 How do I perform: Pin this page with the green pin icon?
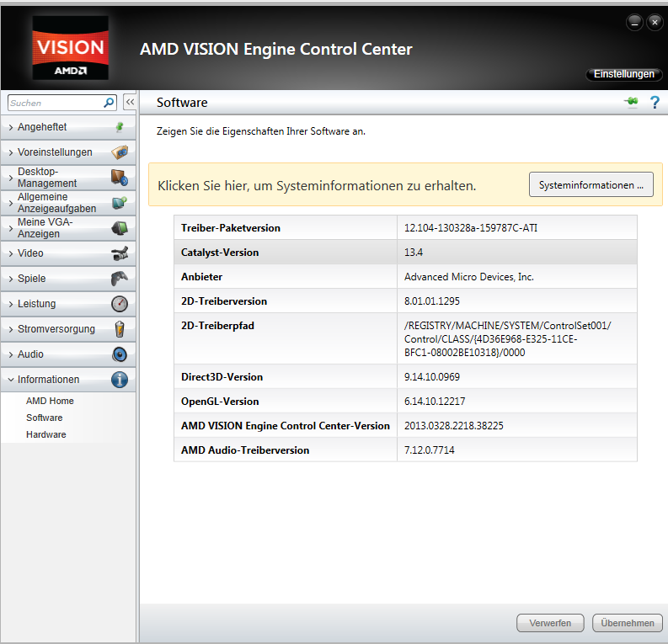point(632,102)
